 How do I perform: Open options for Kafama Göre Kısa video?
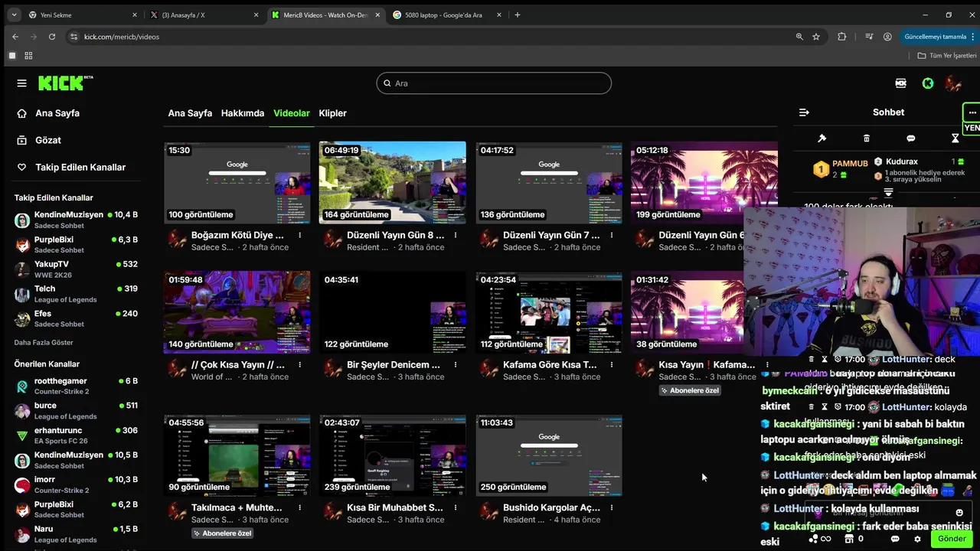click(612, 365)
